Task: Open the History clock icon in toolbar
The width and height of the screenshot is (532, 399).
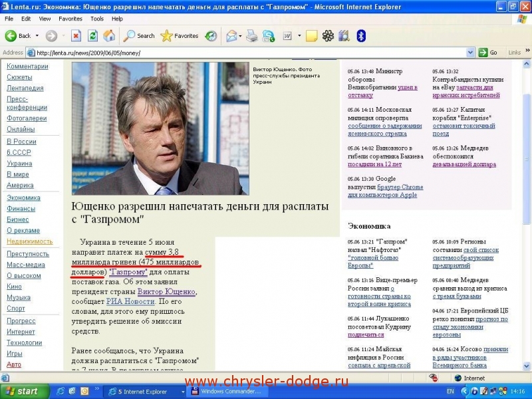Action: (211, 36)
